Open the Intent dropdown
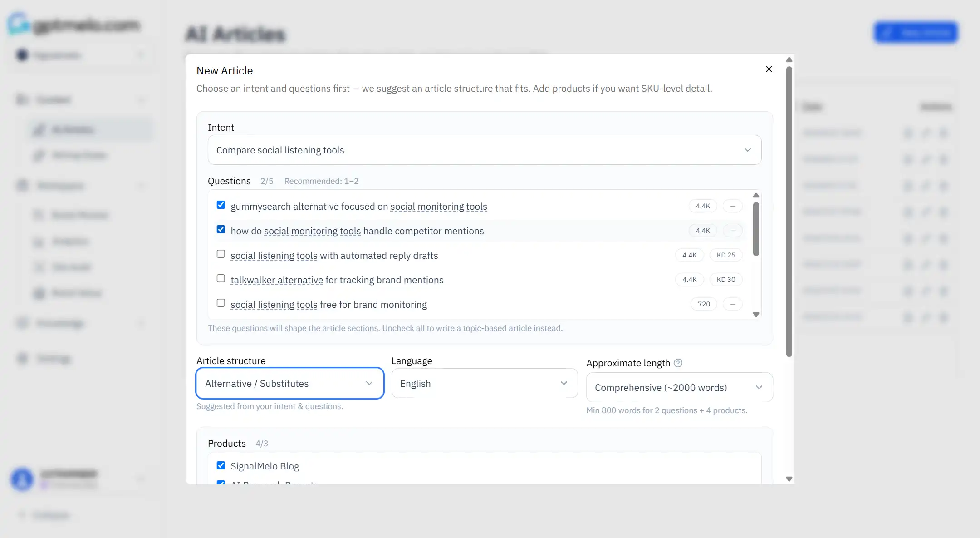 point(484,150)
